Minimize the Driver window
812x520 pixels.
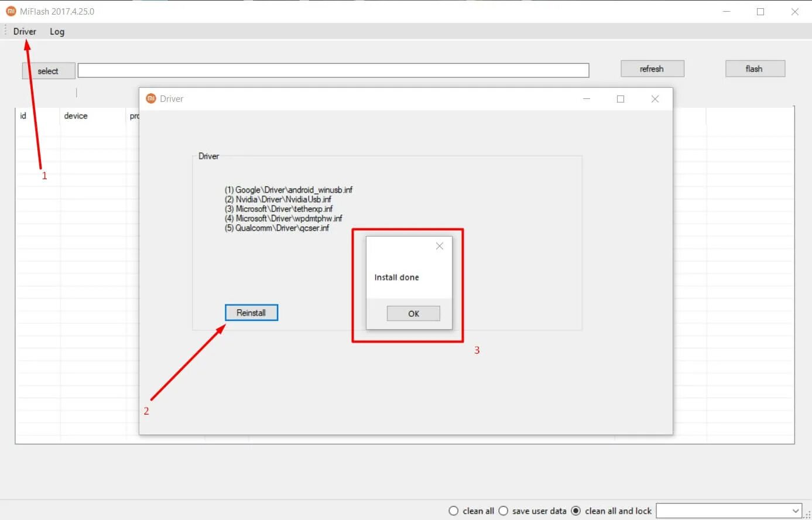point(587,99)
